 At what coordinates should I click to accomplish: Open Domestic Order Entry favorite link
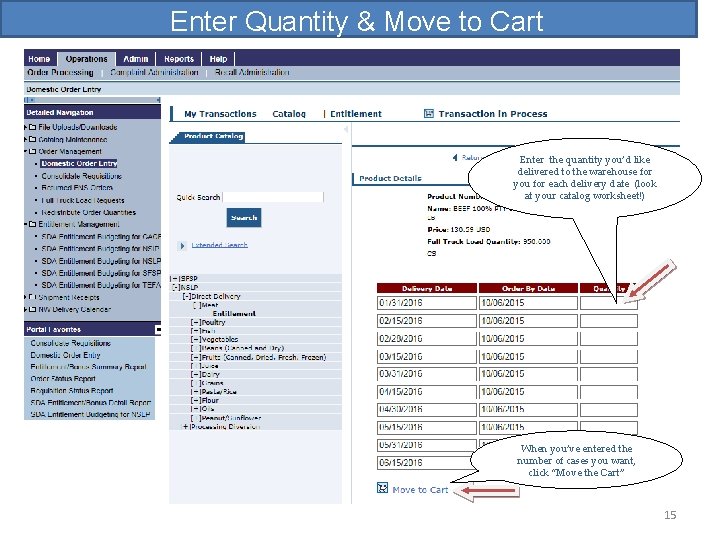click(x=65, y=355)
